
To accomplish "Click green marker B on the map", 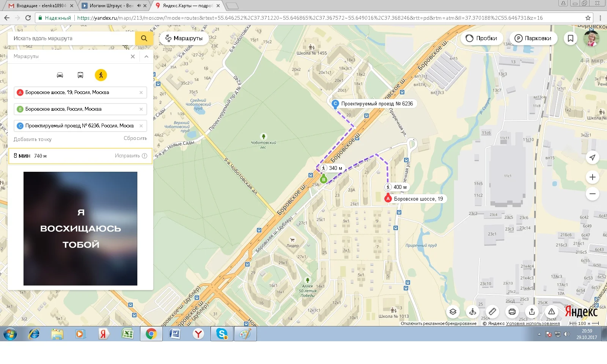I will [x=324, y=179].
